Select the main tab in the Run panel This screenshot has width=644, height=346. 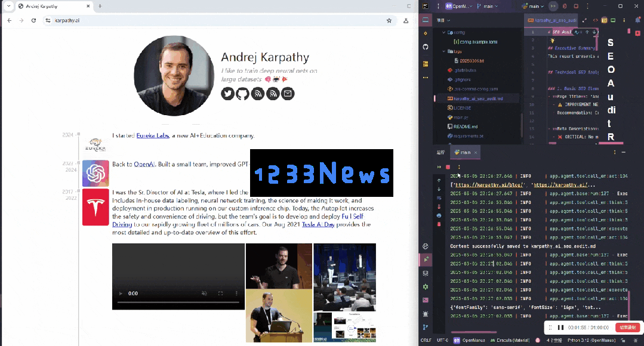point(465,152)
